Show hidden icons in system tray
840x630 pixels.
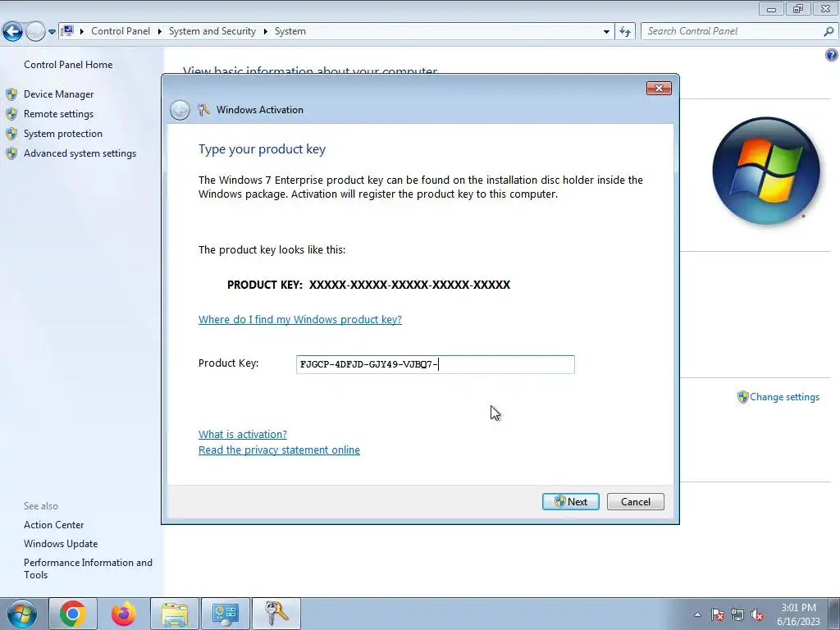[697, 614]
